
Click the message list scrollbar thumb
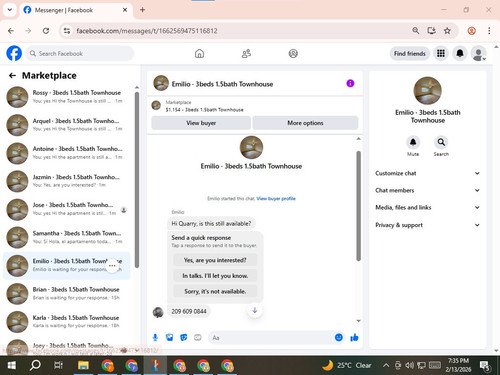(359, 206)
